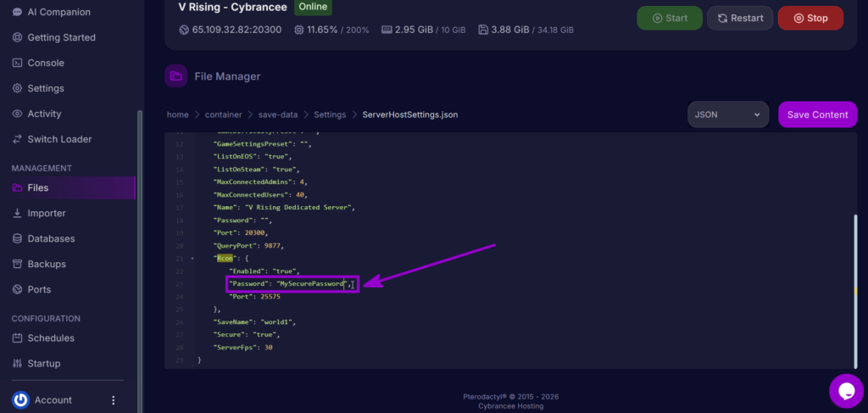Click the code editor scrollbar thumb
Screen dimensions: 868x413
coord(856,290)
